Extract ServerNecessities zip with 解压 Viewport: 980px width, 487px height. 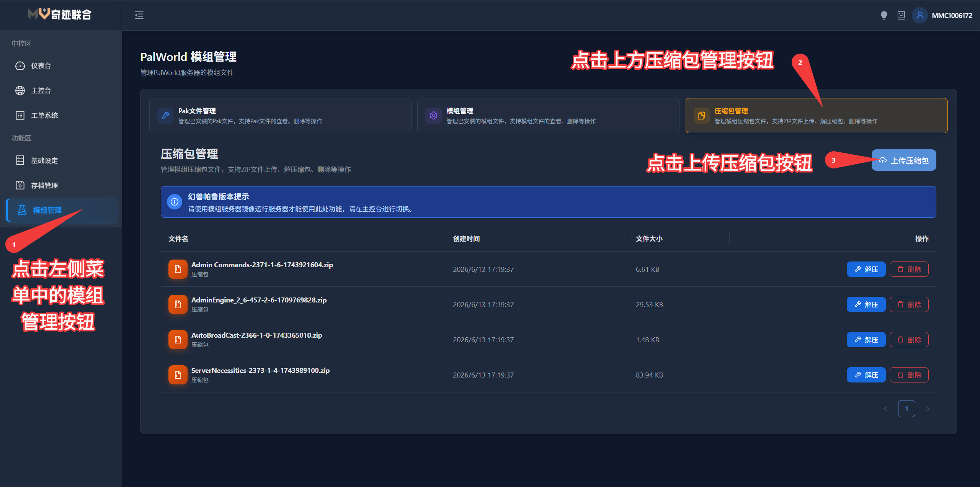866,375
